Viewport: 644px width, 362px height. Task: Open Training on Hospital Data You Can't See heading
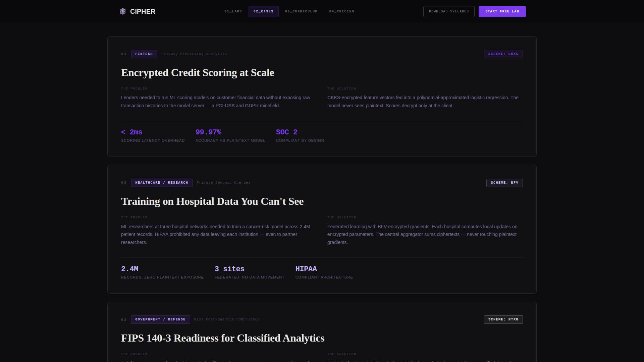pyautogui.click(x=212, y=201)
